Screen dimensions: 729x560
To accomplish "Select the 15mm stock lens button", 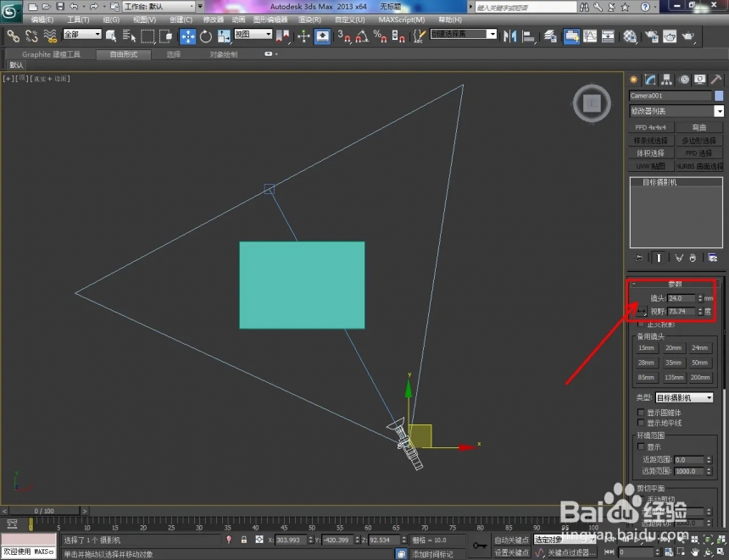I will [646, 348].
